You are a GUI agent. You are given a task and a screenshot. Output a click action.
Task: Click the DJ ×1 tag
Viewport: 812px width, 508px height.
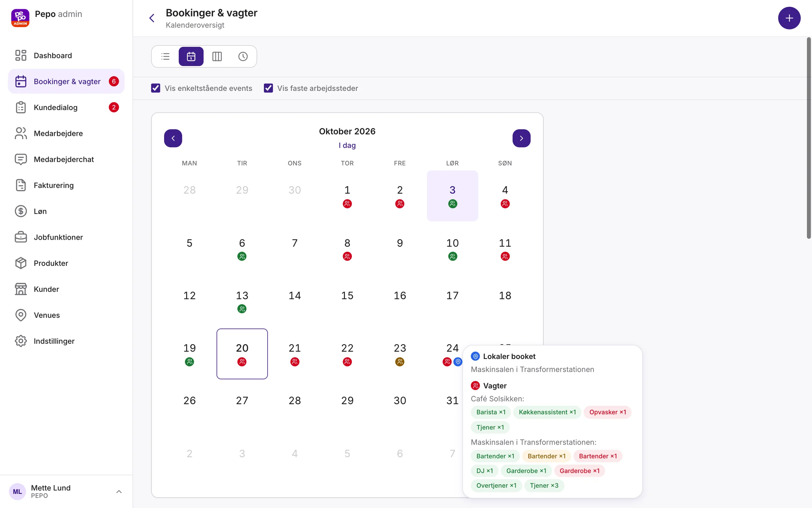[484, 471]
